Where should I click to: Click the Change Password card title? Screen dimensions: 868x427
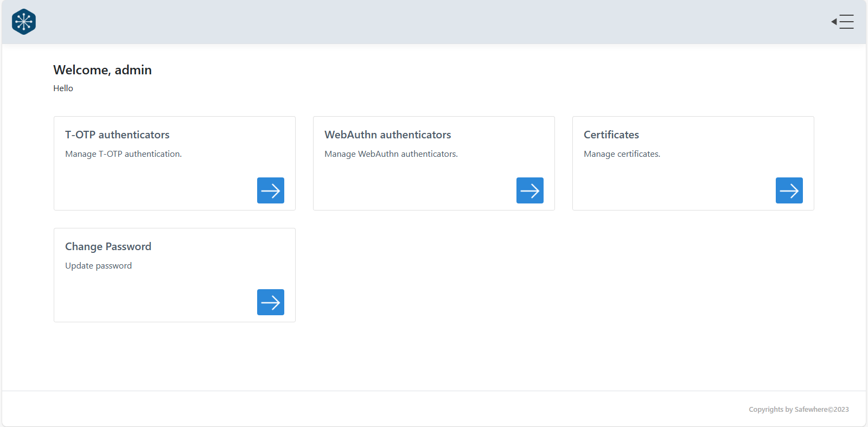coord(108,246)
